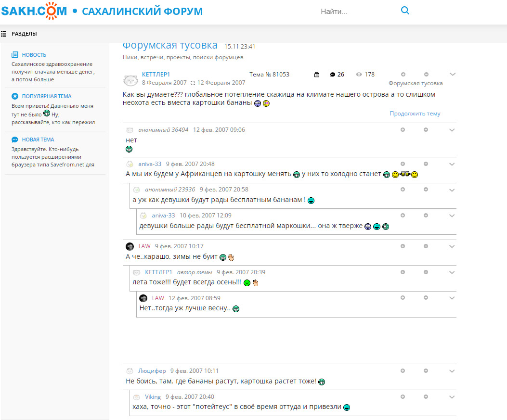
Task: Click the search magnifier icon
Action: click(x=405, y=11)
